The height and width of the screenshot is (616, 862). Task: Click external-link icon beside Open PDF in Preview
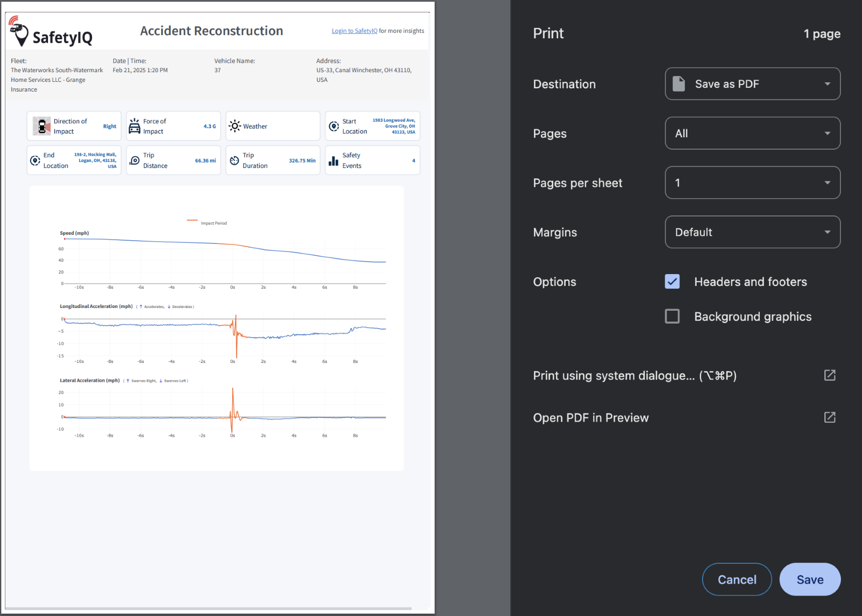(x=830, y=417)
